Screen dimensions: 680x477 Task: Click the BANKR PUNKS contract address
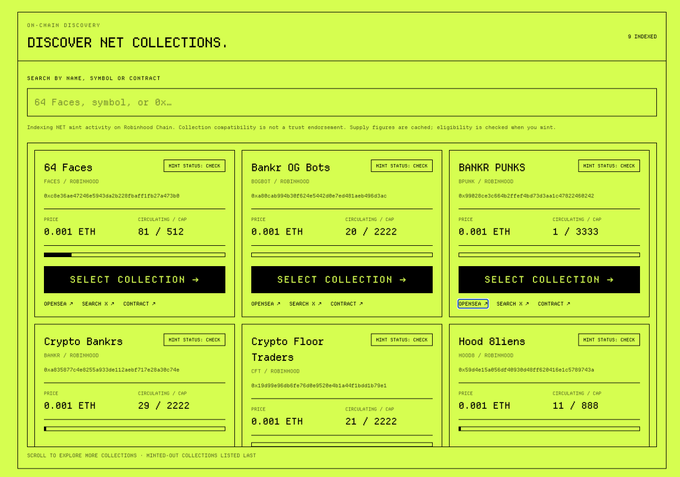526,196
